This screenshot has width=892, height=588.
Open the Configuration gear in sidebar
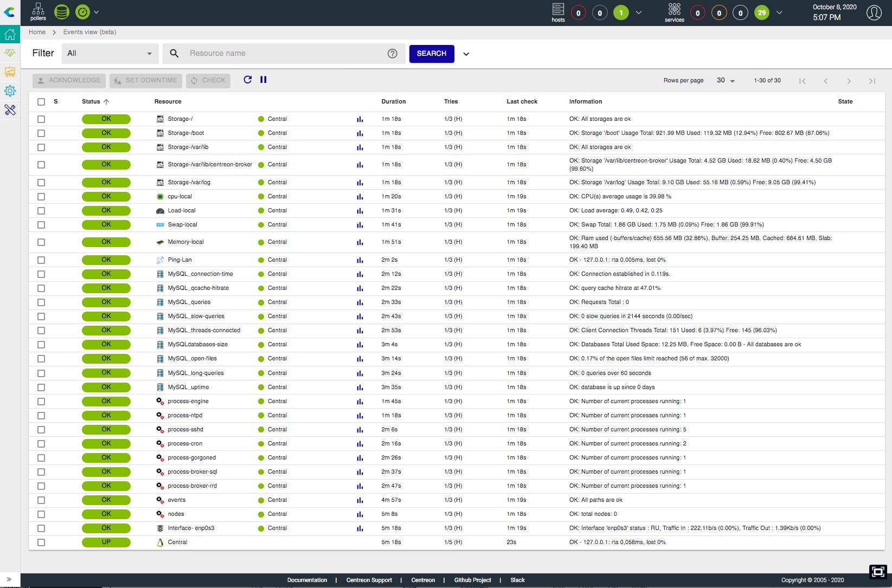click(x=10, y=91)
